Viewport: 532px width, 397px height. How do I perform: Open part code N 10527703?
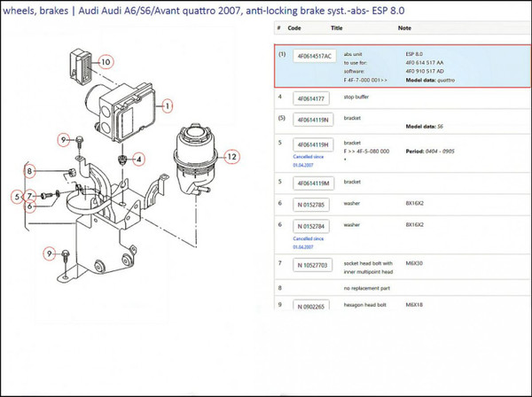tap(312, 265)
